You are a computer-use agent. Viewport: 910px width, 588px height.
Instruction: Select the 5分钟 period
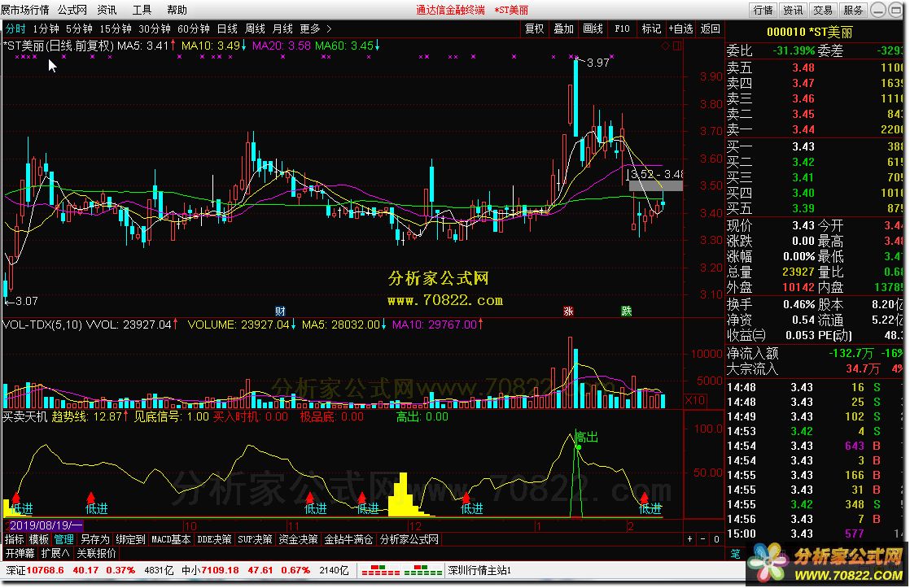tap(79, 28)
